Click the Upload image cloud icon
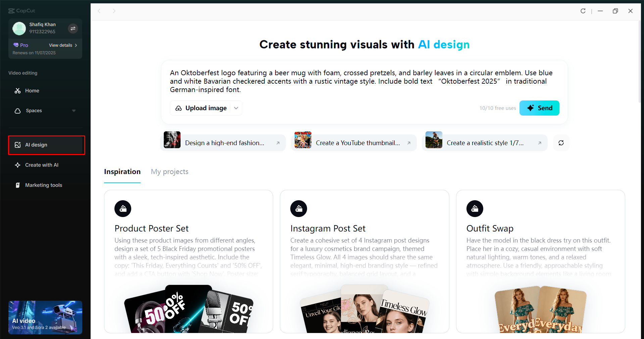Viewport: 644px width, 339px height. (179, 108)
